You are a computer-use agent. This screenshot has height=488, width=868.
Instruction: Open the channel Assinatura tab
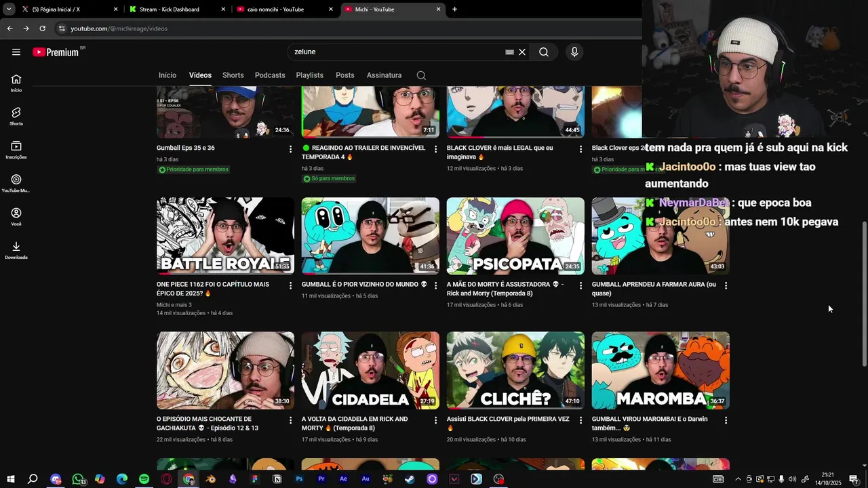384,75
